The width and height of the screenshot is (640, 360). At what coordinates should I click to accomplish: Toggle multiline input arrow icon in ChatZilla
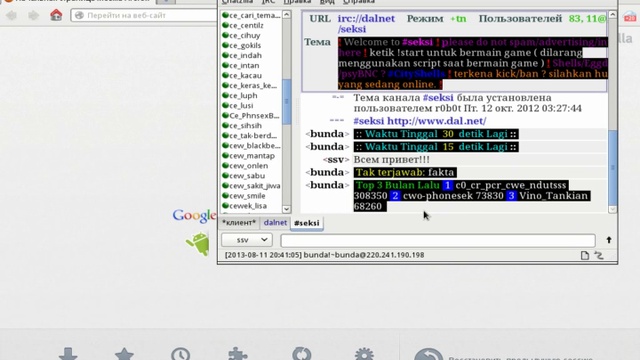(609, 240)
